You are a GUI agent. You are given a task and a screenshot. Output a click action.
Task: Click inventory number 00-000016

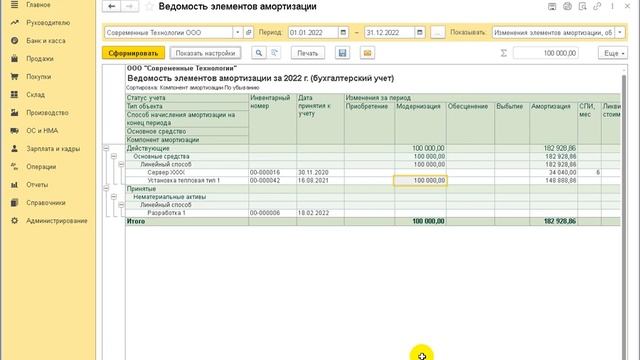point(265,173)
